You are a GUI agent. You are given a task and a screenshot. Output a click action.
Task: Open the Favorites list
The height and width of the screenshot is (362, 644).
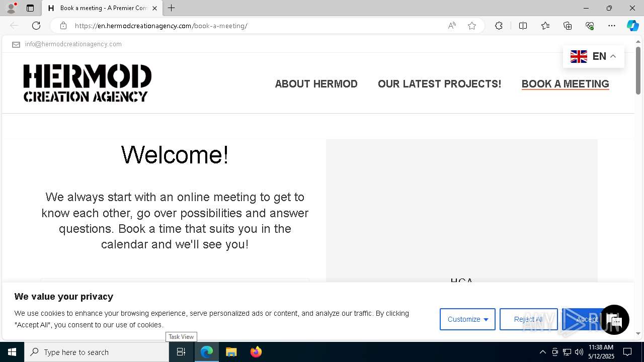pyautogui.click(x=545, y=26)
